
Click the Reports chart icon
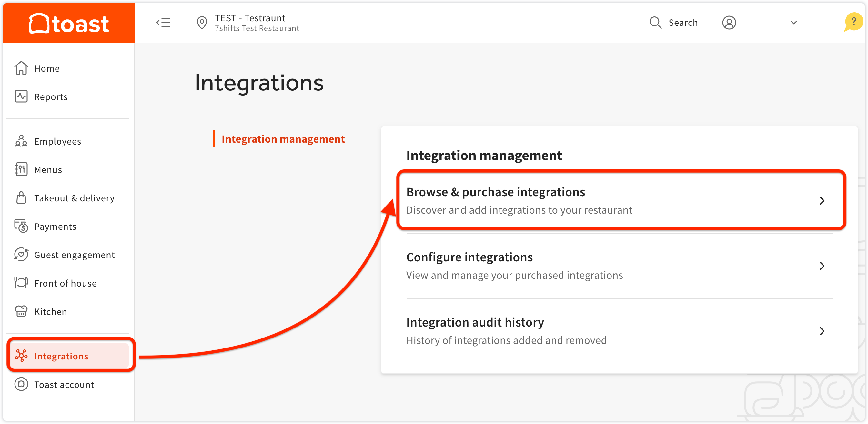[21, 96]
